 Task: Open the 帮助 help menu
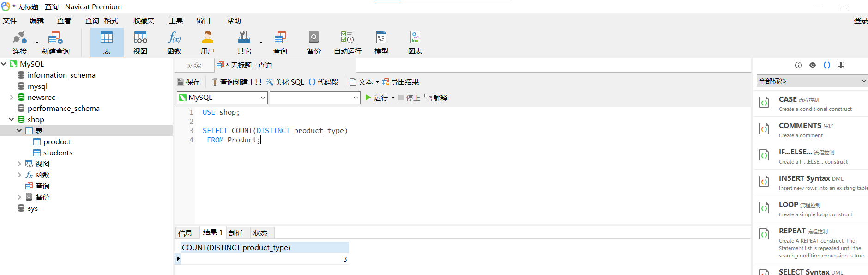[234, 20]
